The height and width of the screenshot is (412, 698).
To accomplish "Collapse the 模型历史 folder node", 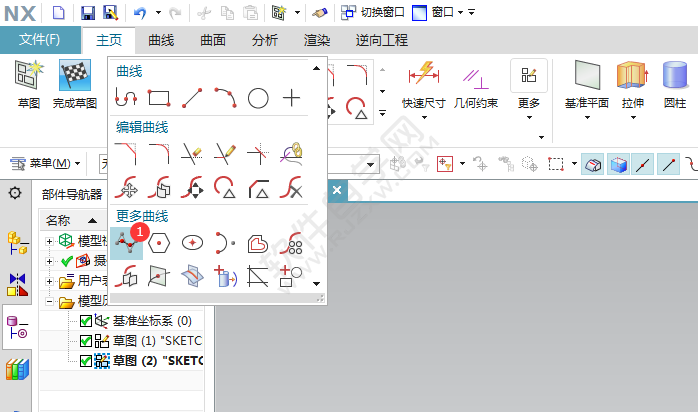I will (49, 302).
